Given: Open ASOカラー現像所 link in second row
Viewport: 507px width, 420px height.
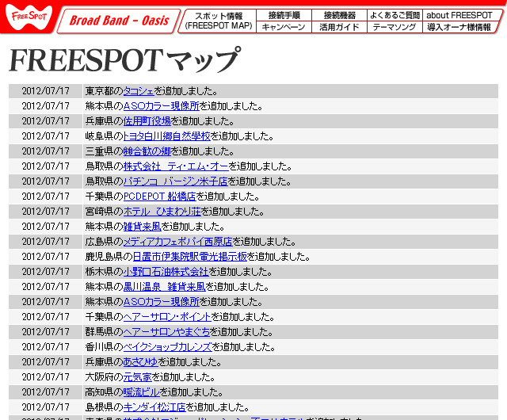Looking at the screenshot, I should click(x=161, y=106).
